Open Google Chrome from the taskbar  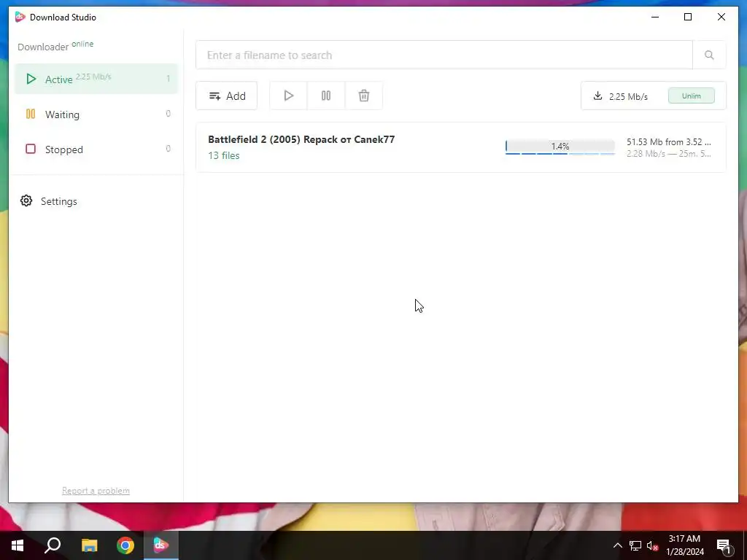click(x=125, y=545)
